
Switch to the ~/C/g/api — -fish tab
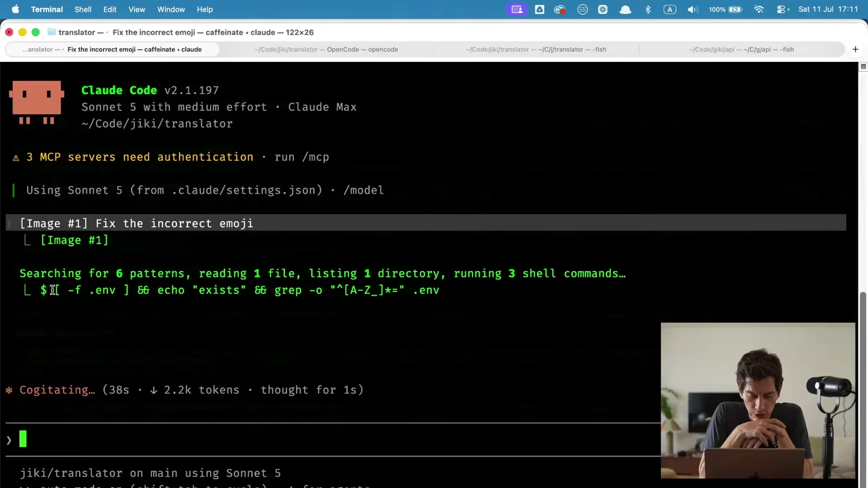(742, 49)
